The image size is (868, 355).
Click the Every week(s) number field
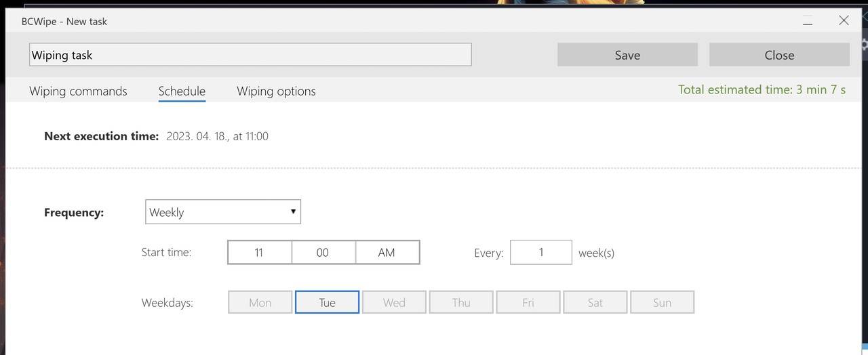(x=541, y=252)
